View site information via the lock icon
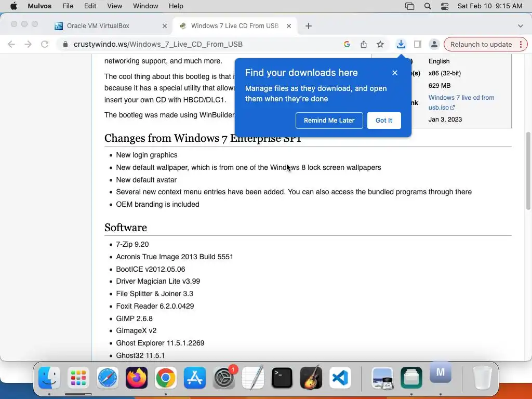This screenshot has width=532, height=399. pyautogui.click(x=65, y=44)
